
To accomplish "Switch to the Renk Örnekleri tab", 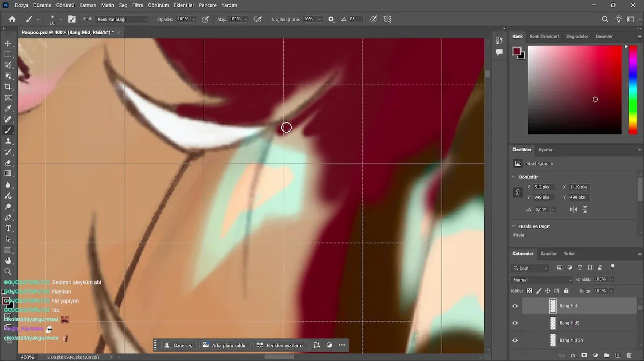I will coord(544,36).
